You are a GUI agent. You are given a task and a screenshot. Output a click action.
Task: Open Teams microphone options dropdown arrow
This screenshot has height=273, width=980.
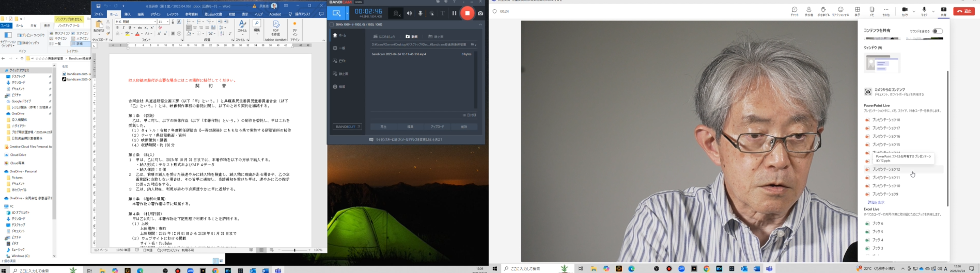(x=933, y=11)
